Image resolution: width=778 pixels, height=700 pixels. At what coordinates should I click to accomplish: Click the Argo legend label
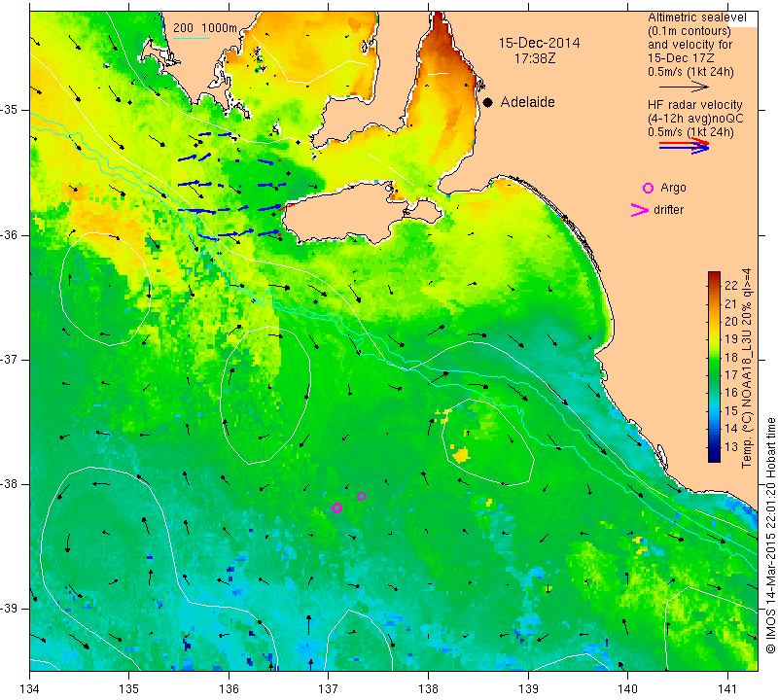tap(673, 188)
